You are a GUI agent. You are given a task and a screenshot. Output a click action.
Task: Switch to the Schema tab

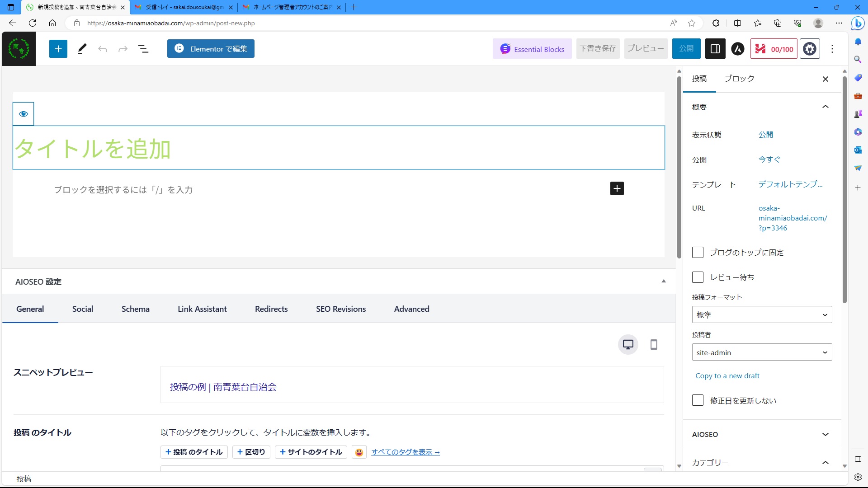(x=135, y=309)
